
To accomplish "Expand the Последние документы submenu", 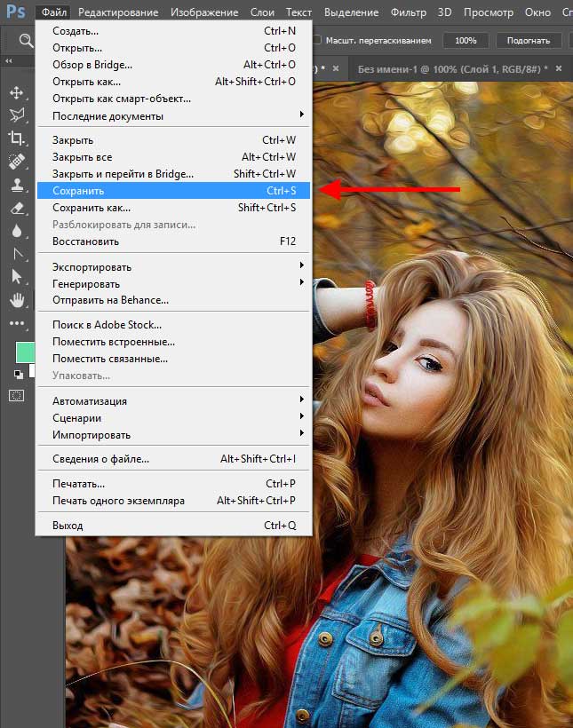I will 173,115.
